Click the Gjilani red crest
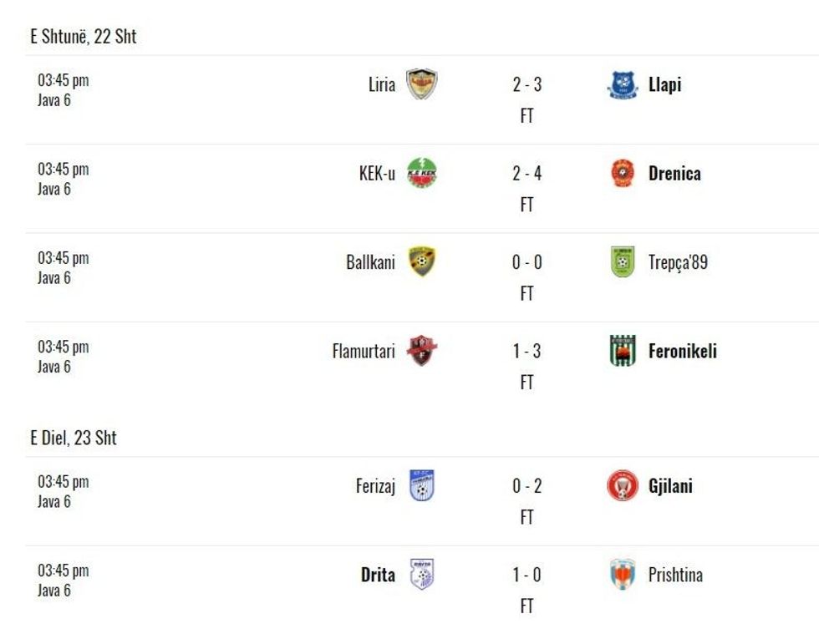This screenshot has height=644, width=819. [622, 486]
